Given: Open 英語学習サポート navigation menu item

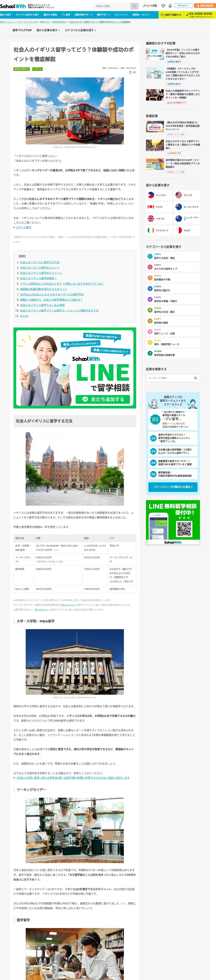Looking at the screenshot, I should (x=83, y=15).
